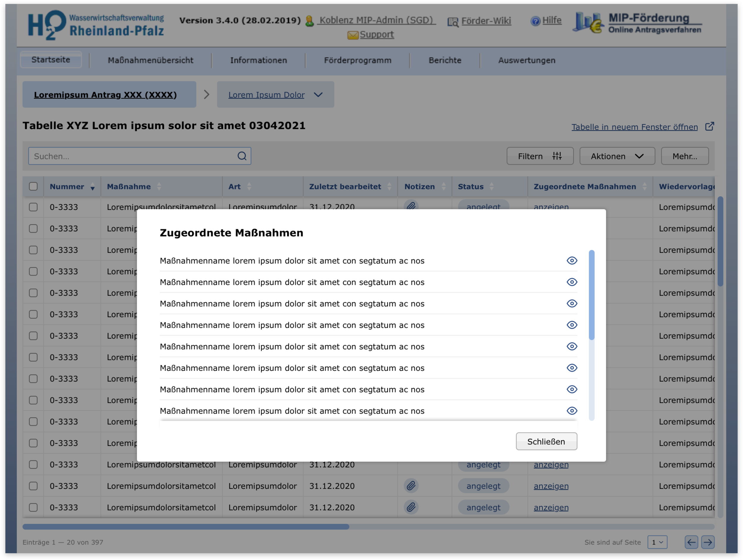
Task: View first Maßnahmenname entry via eye icon
Action: pos(572,260)
